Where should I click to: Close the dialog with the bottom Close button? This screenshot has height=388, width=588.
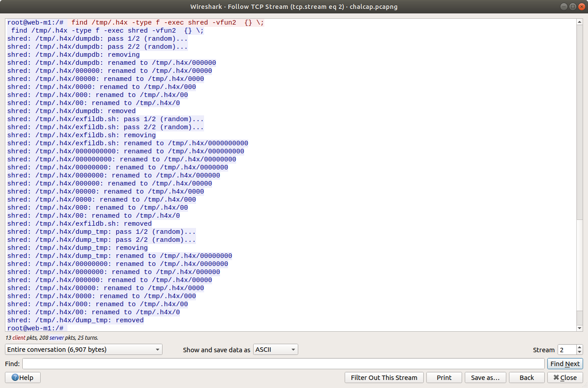click(x=565, y=378)
